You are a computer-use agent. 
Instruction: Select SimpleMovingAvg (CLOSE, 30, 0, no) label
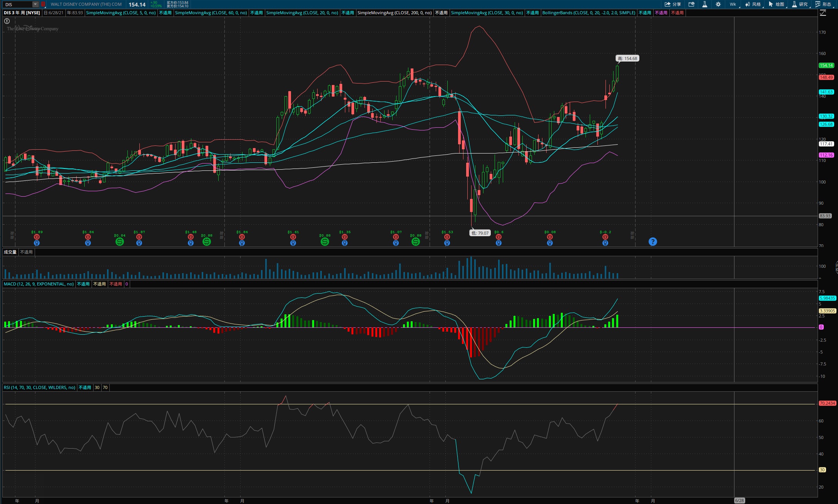coord(487,13)
